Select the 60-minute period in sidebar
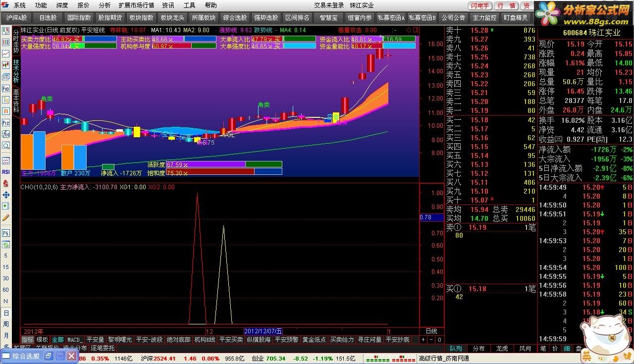Screen dimensions: 634x364 tap(6, 290)
